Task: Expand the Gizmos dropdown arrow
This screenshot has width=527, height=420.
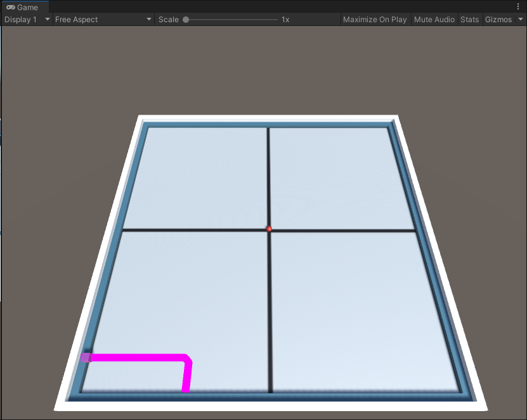Action: [x=520, y=20]
